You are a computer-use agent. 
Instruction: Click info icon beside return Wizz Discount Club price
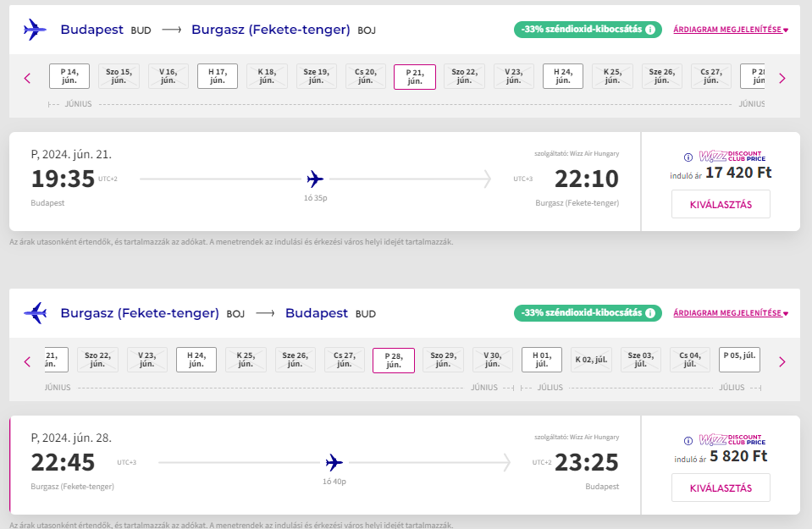tap(688, 440)
